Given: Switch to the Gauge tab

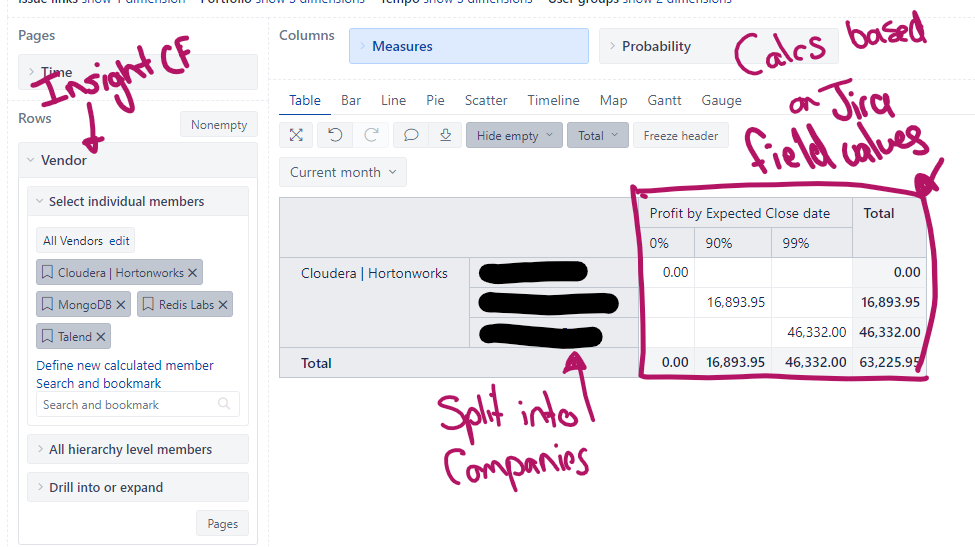Looking at the screenshot, I should pyautogui.click(x=721, y=100).
